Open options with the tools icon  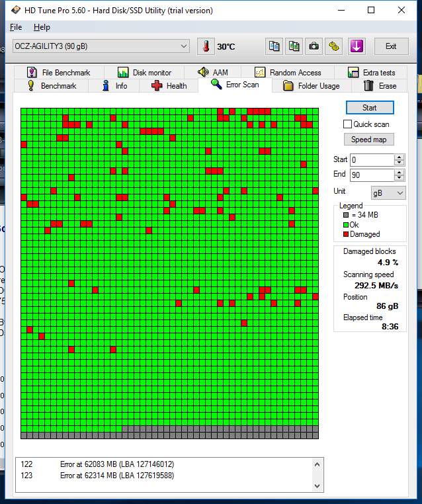pos(334,46)
